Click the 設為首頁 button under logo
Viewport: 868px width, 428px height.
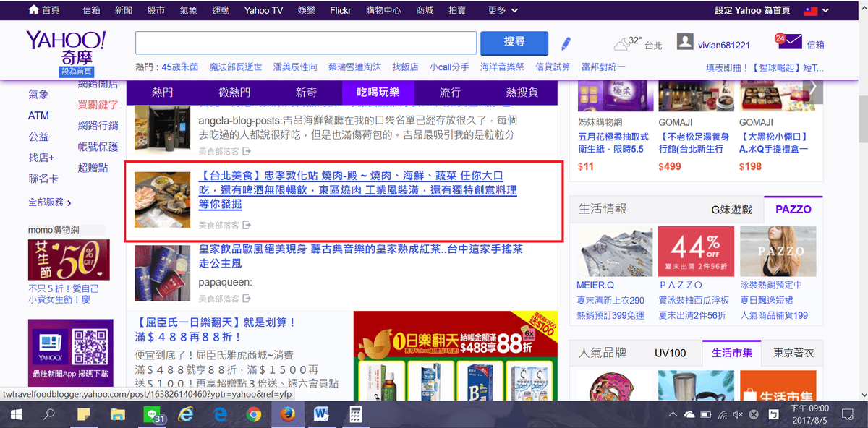[x=77, y=72]
